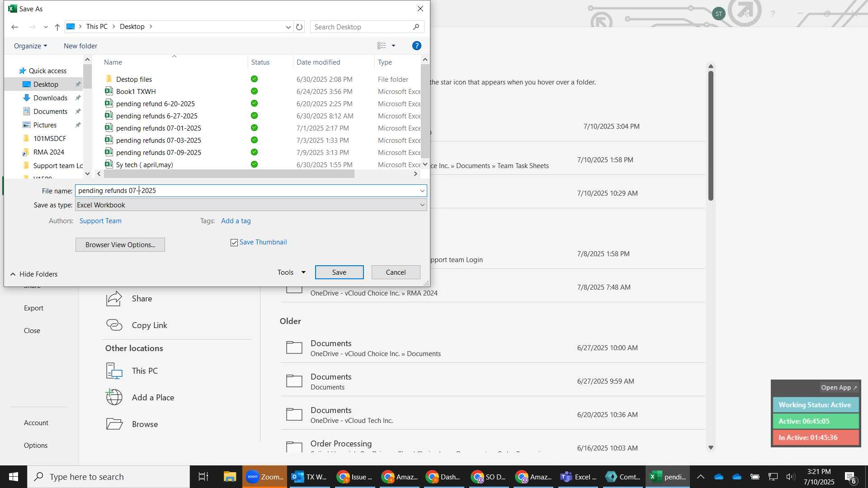Select the Book1 TXWH Excel file
Image resolution: width=868 pixels, height=488 pixels.
click(x=136, y=91)
